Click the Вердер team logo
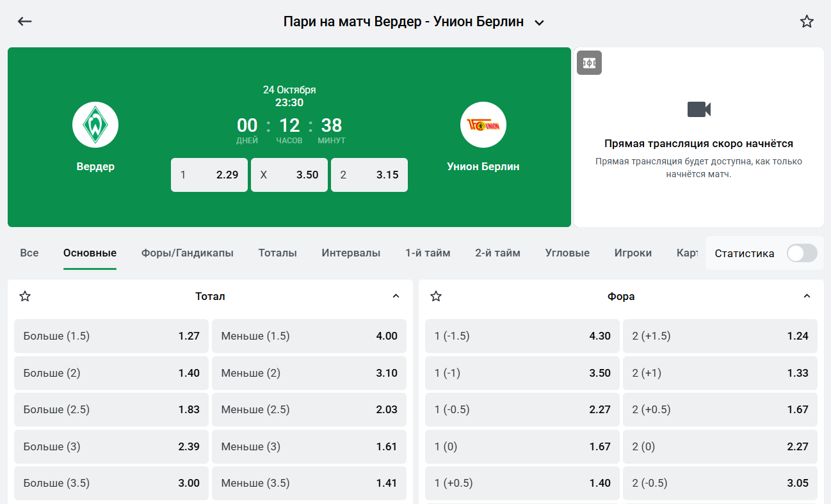 pos(95,125)
